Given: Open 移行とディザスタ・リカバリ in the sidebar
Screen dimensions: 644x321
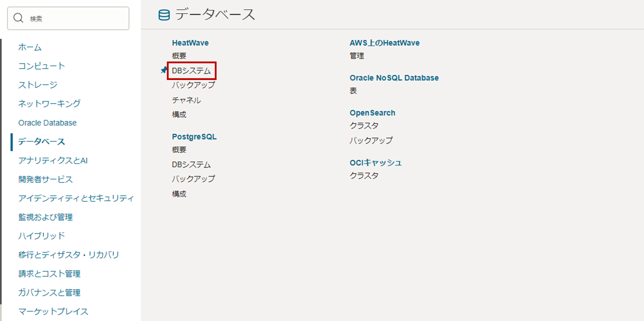Looking at the screenshot, I should coord(69,255).
